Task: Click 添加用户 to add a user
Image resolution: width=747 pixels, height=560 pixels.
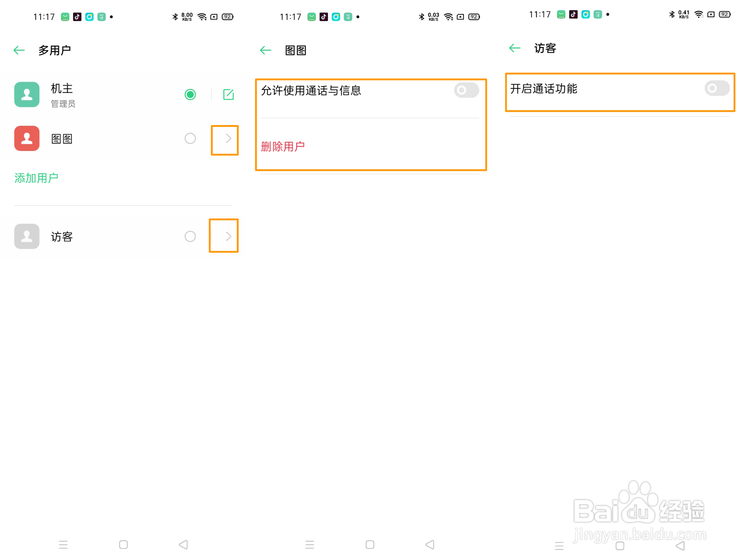Action: tap(36, 178)
